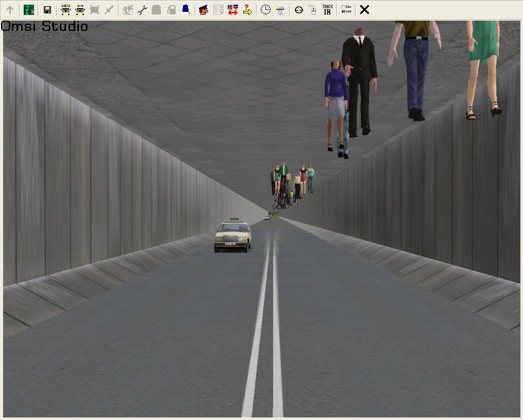Click the PC and driver swap icon
This screenshot has width=523, height=420.
coord(232,9)
